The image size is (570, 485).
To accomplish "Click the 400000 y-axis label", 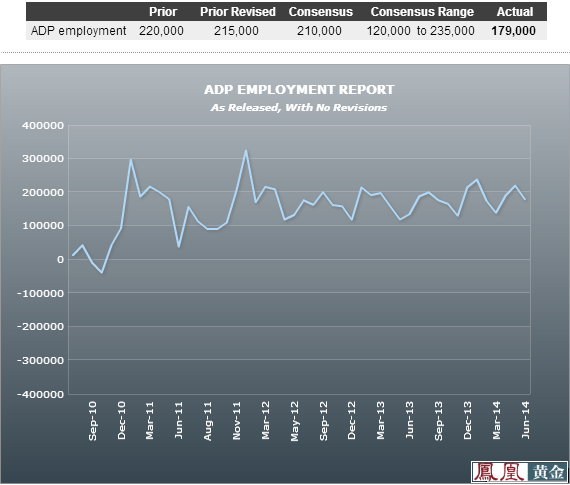I will (x=43, y=126).
